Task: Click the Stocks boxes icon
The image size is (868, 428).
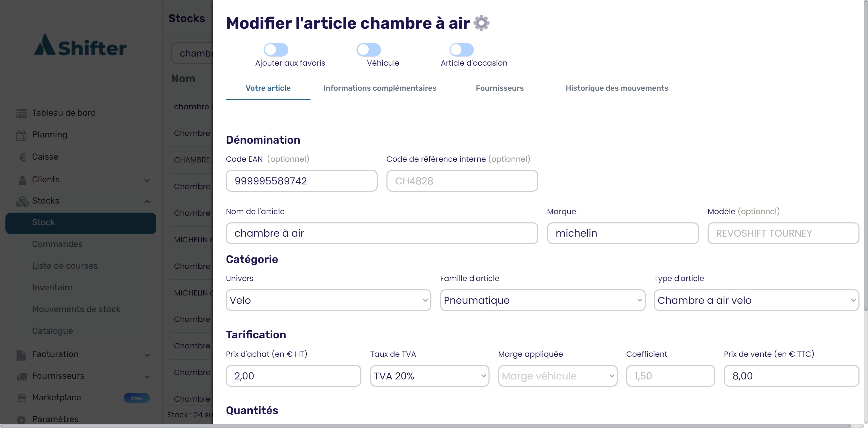Action: point(22,201)
